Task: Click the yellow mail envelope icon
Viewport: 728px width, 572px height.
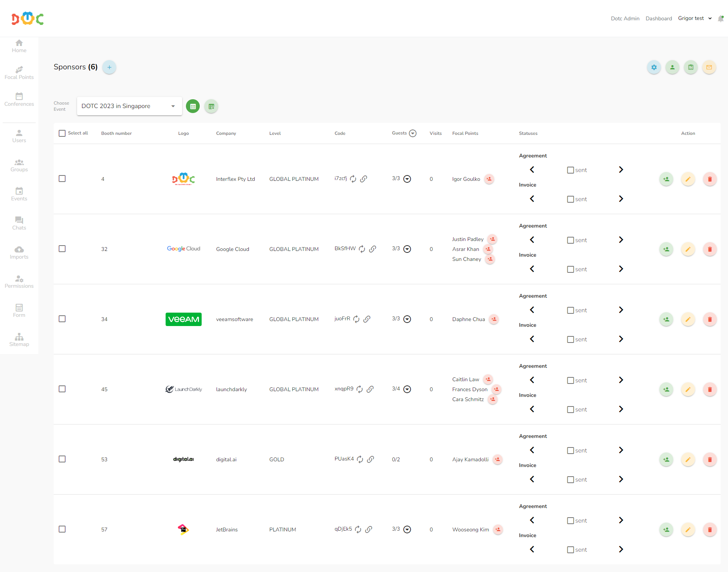Action: 709,67
